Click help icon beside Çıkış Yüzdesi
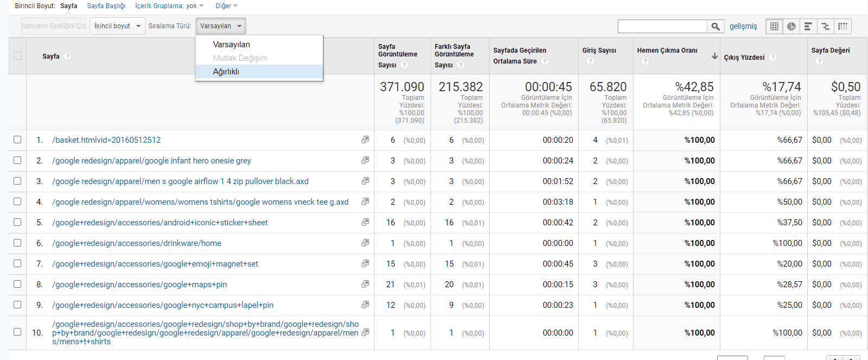This screenshot has width=868, height=360. 772,57
